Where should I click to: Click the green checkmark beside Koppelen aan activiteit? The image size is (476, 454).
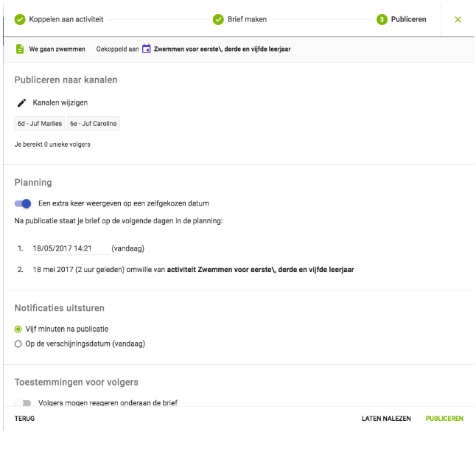[x=20, y=19]
